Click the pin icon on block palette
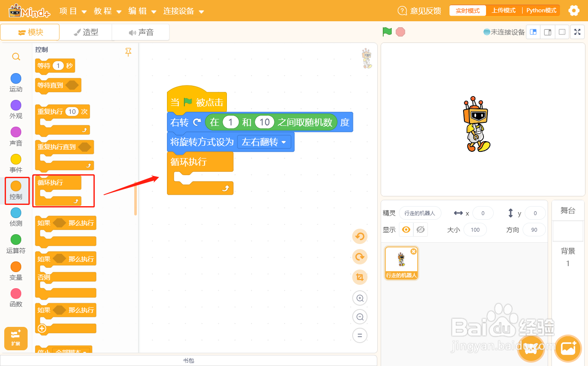This screenshot has width=588, height=366. 128,52
